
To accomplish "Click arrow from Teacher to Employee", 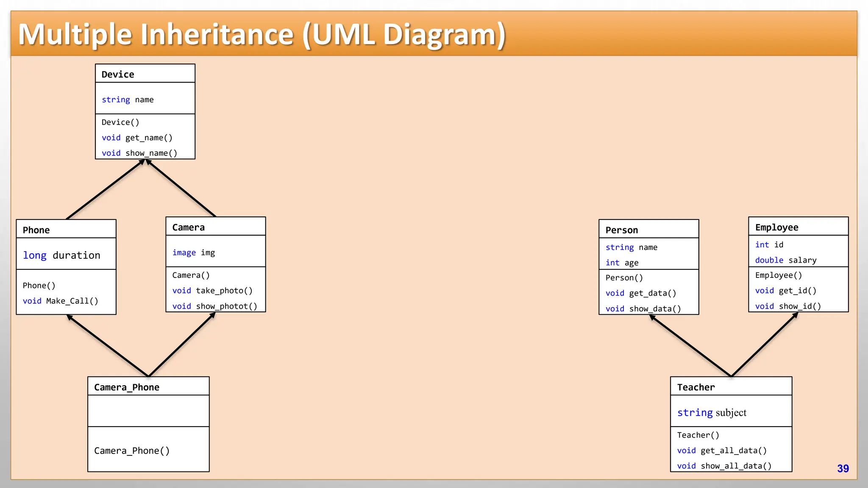I will click(x=765, y=345).
